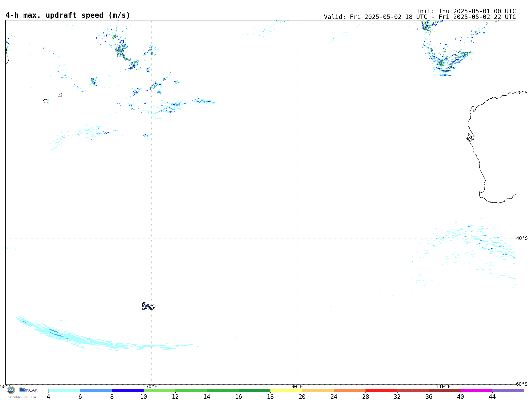Click the 50°E longitude label
This screenshot has height=400, width=532.
pyautogui.click(x=6, y=386)
